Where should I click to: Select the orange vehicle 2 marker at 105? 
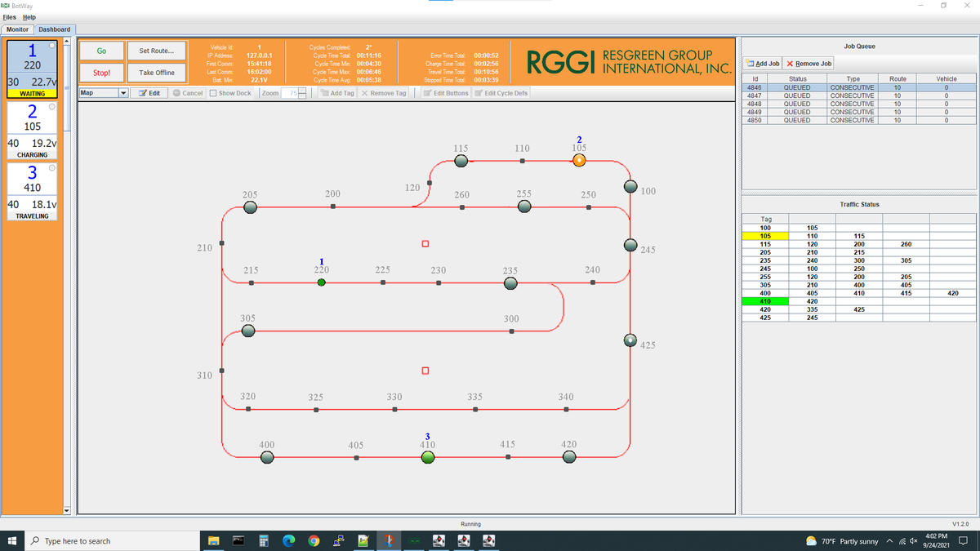[579, 161]
